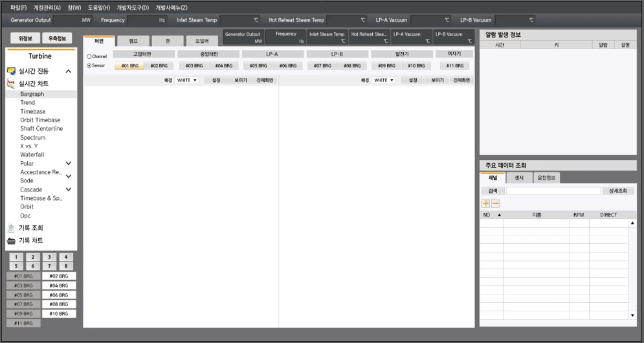Open left pane 배경 WHITE dropdown
This screenshot has width=644, height=343.
(x=187, y=80)
